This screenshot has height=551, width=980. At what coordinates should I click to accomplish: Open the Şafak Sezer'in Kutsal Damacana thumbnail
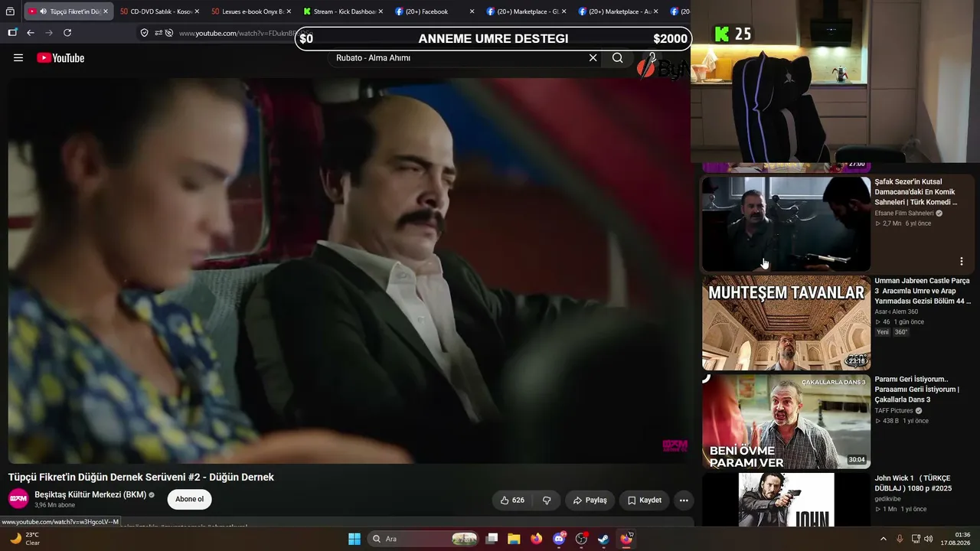786,224
